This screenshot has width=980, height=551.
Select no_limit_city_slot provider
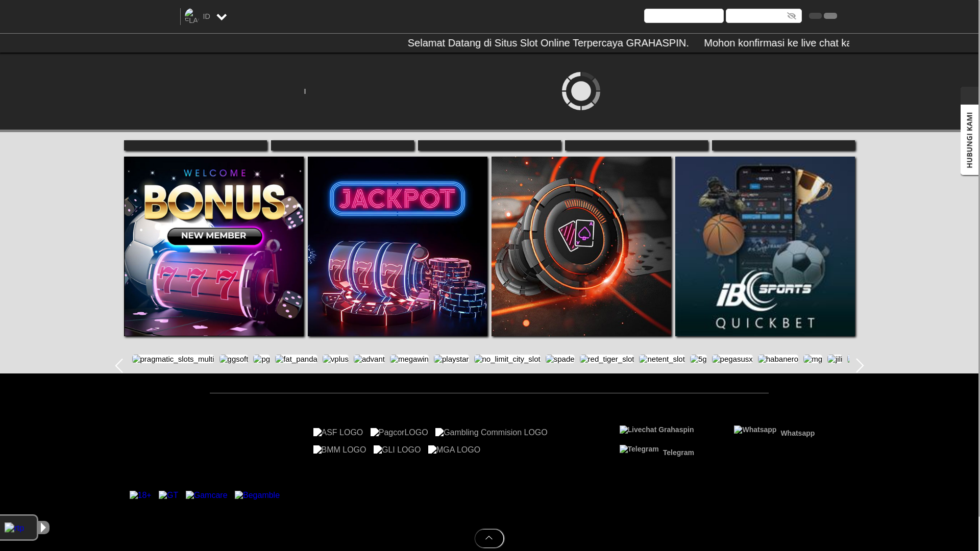507,359
